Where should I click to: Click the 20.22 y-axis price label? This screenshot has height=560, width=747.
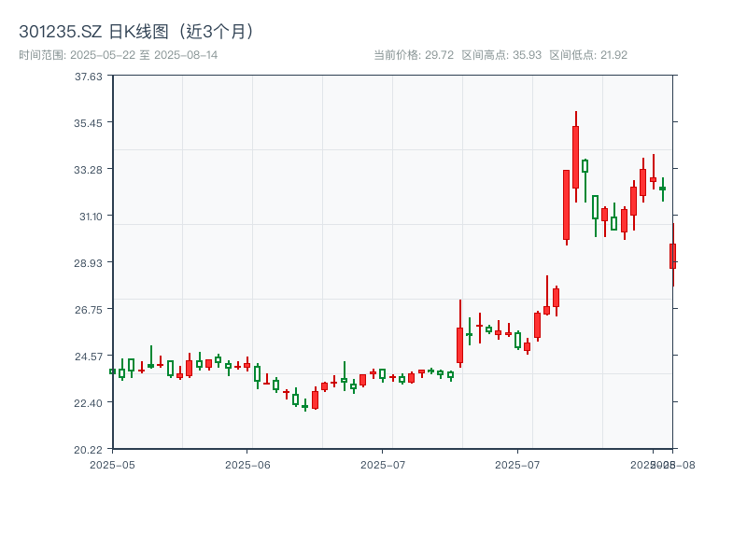pos(89,449)
